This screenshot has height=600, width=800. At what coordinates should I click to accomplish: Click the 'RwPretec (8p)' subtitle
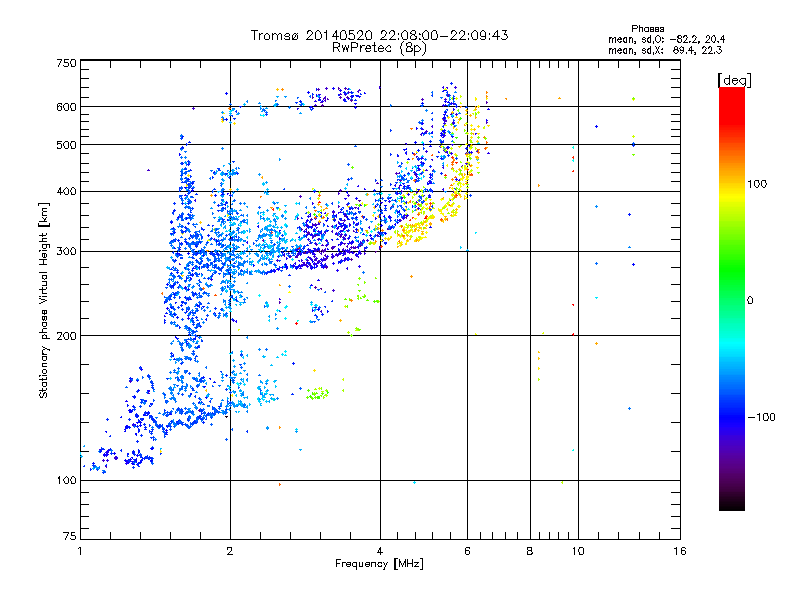pyautogui.click(x=379, y=48)
